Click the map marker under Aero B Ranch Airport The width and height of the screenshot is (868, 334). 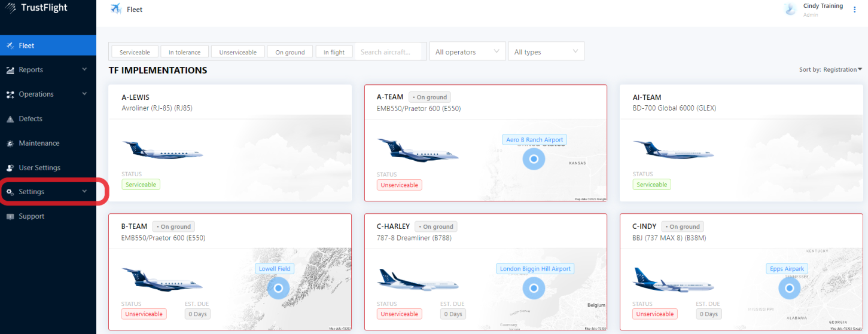534,158
